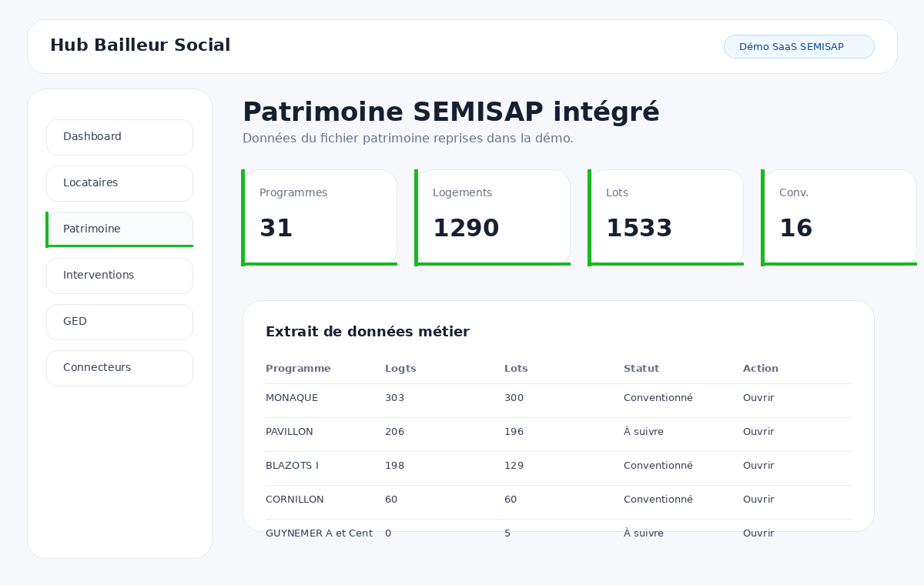Go to Locataires section
Screen dimensions: 924x585
coord(119,183)
